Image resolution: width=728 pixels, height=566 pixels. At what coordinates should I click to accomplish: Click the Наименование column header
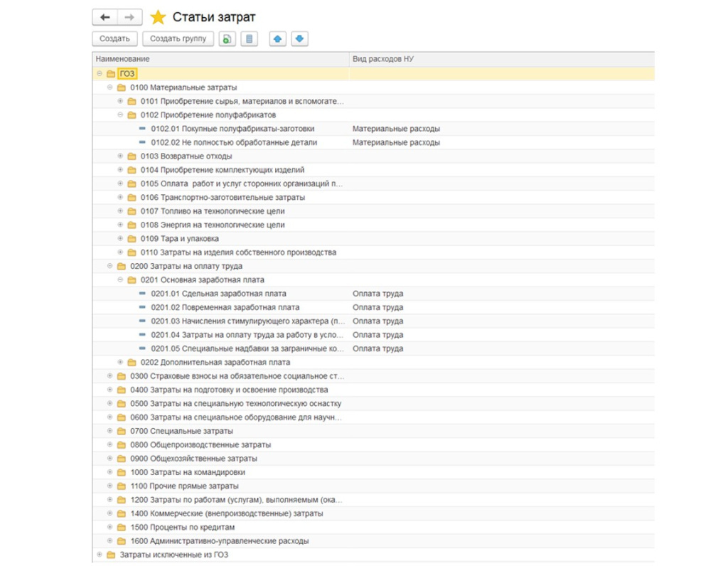tap(220, 59)
